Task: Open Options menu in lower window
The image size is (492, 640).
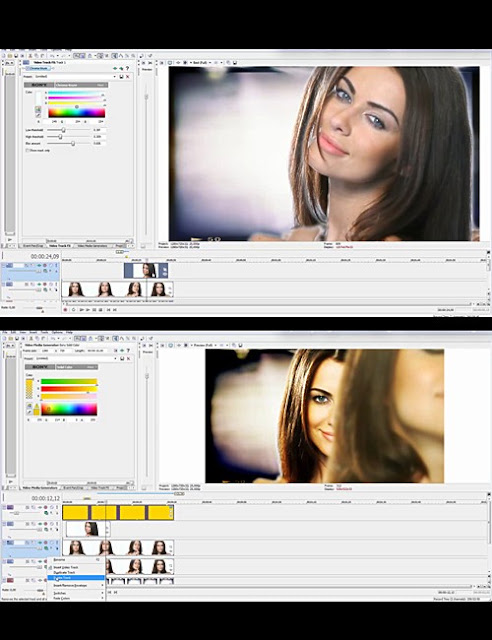Action: point(57,332)
